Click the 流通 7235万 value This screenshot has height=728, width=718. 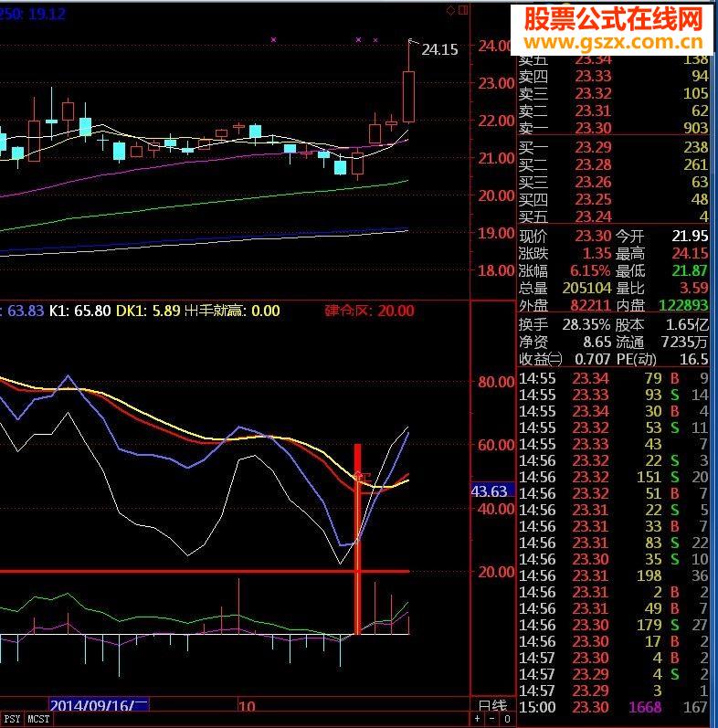[684, 342]
